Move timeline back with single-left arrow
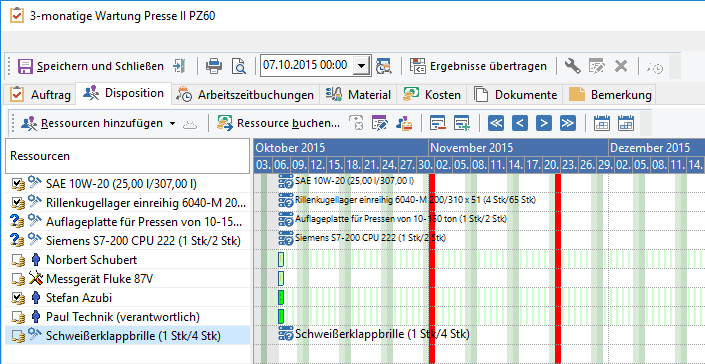This screenshot has height=364, width=705. coord(519,123)
